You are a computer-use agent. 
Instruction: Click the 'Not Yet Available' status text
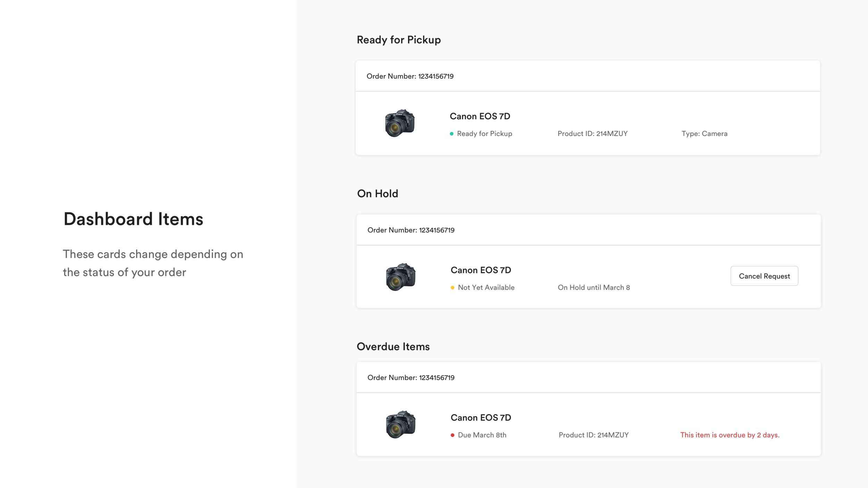coord(486,287)
